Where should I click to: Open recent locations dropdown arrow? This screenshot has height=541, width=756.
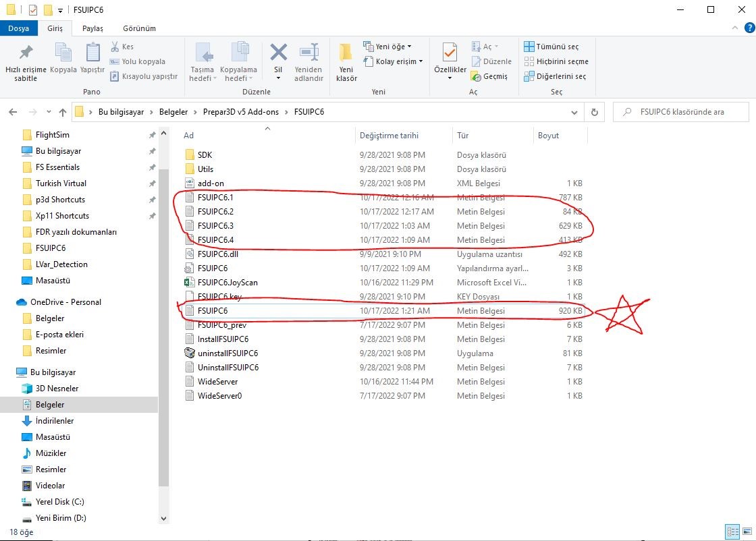(49, 112)
